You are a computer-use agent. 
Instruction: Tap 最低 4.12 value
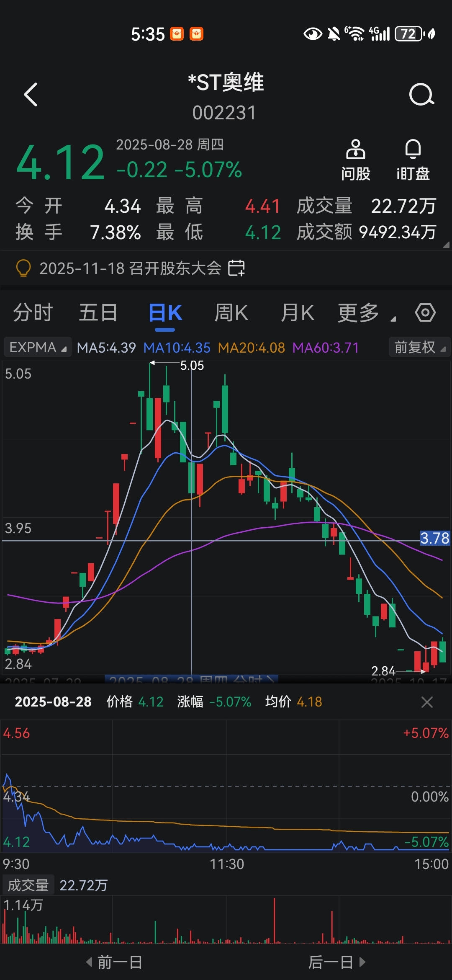pos(263,232)
